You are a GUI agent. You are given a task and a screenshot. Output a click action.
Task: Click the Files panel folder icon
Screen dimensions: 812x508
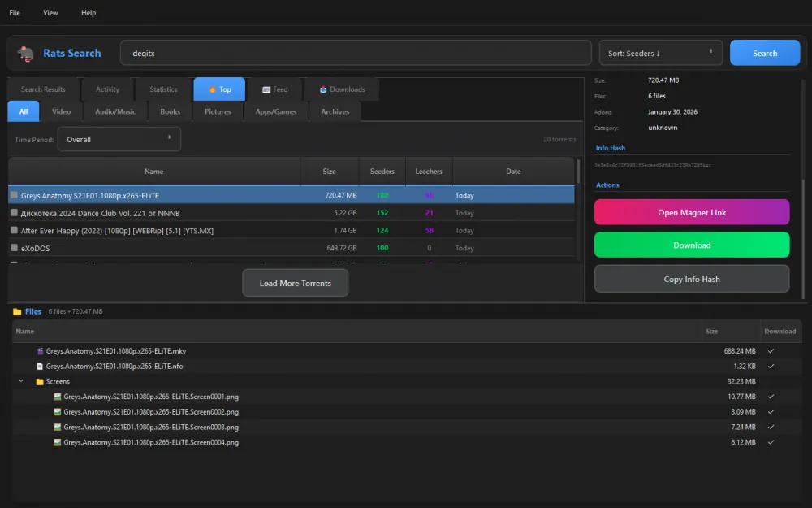(x=16, y=311)
